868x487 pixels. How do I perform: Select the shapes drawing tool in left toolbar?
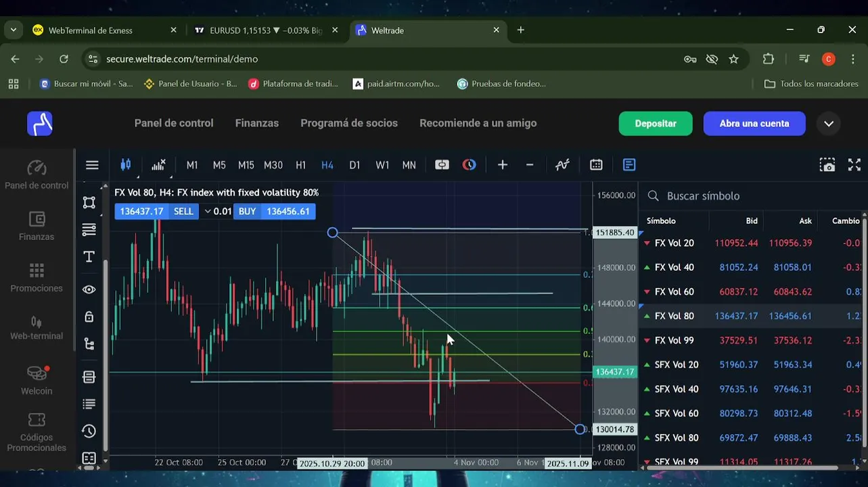click(x=89, y=202)
